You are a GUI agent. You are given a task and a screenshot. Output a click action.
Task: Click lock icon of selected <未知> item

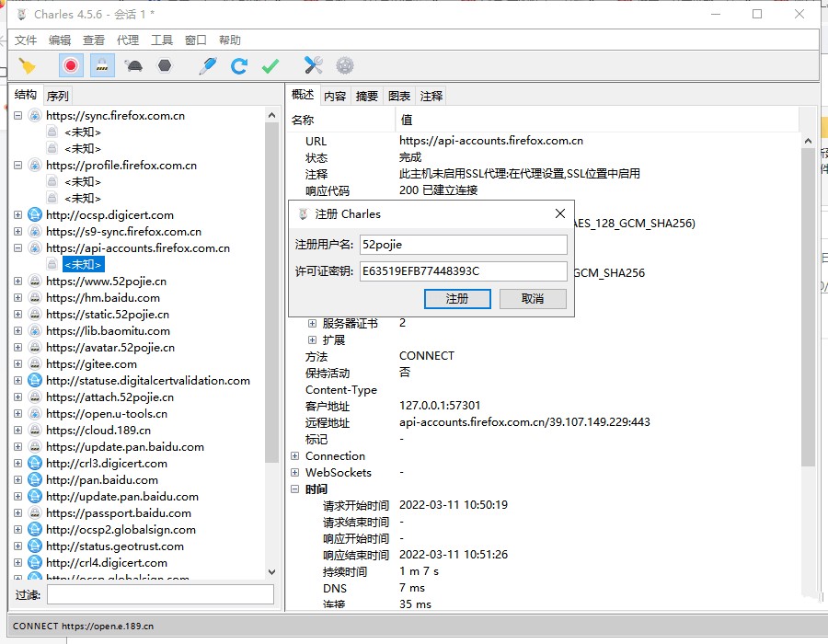(x=52, y=264)
